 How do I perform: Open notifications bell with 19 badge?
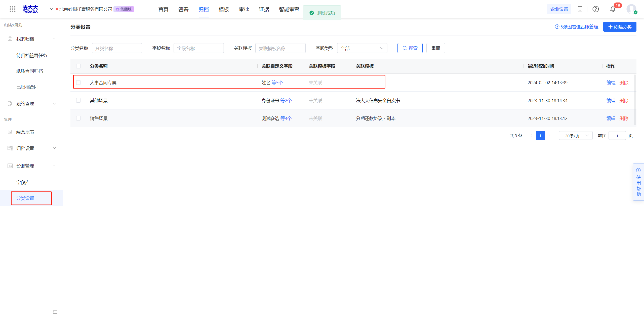[613, 9]
